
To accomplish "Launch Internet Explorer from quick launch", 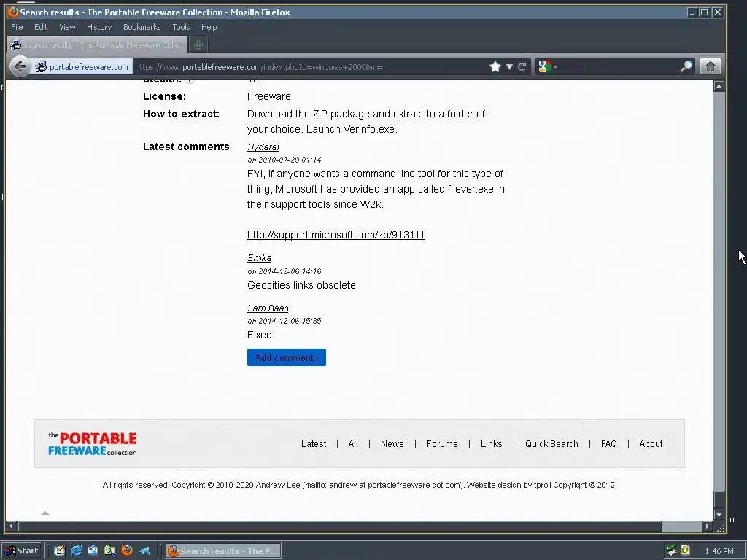I will tap(76, 551).
